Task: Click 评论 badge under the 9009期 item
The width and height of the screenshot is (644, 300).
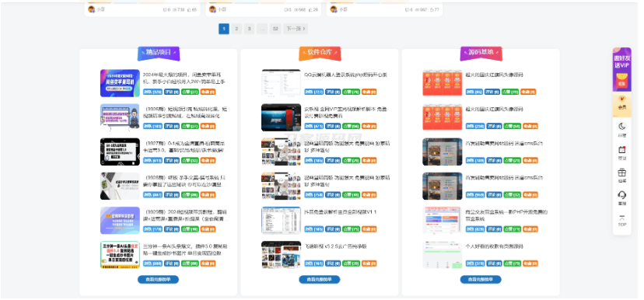Action: point(171,229)
